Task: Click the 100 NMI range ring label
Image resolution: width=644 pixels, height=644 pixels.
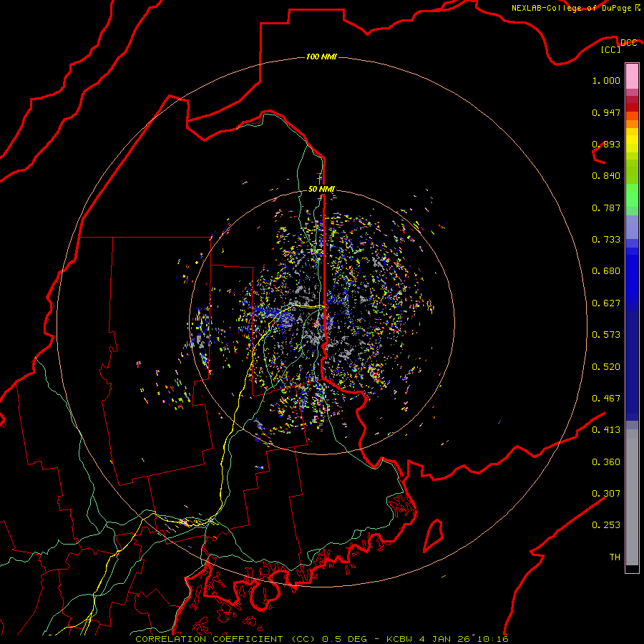Action: click(x=321, y=57)
